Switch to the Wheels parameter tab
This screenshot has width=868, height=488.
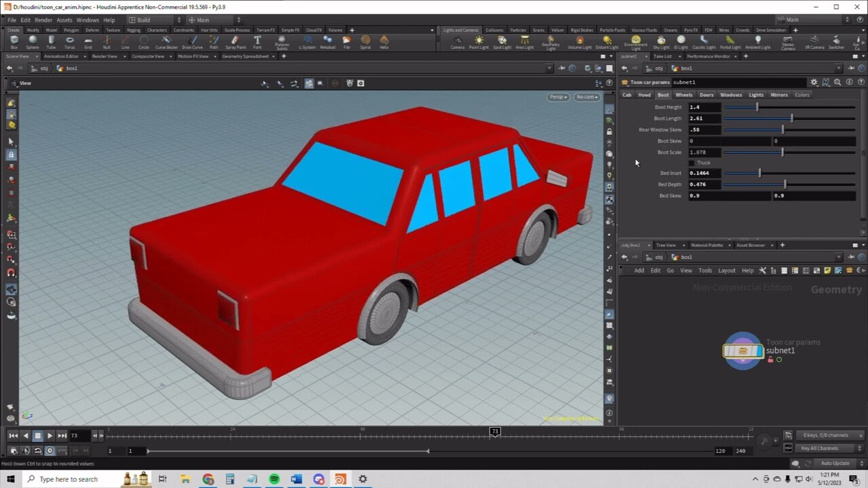click(x=684, y=95)
